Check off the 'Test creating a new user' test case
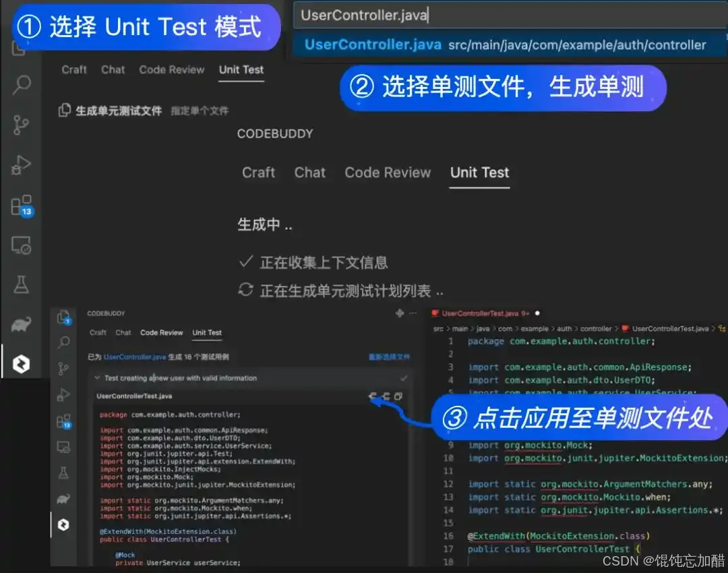 pyautogui.click(x=403, y=378)
